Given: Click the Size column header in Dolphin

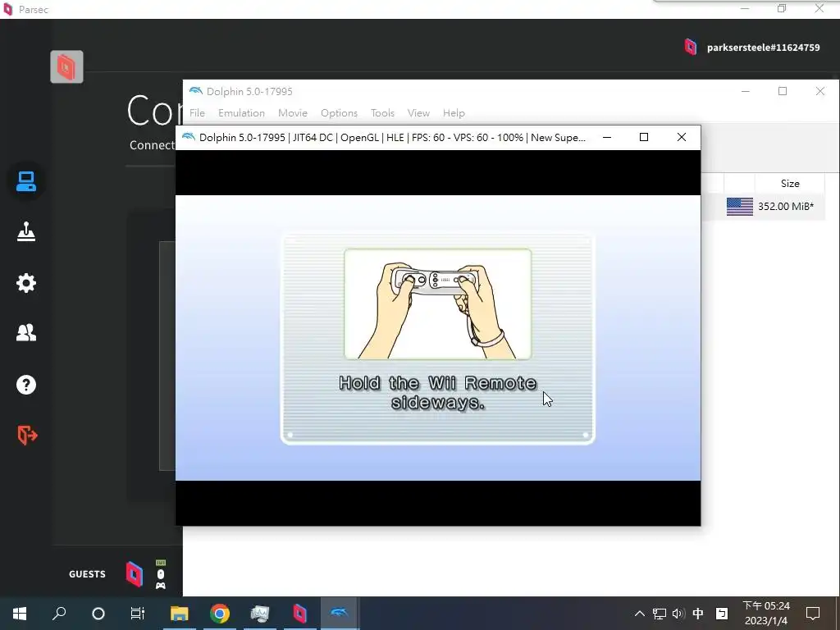Looking at the screenshot, I should pyautogui.click(x=790, y=183).
